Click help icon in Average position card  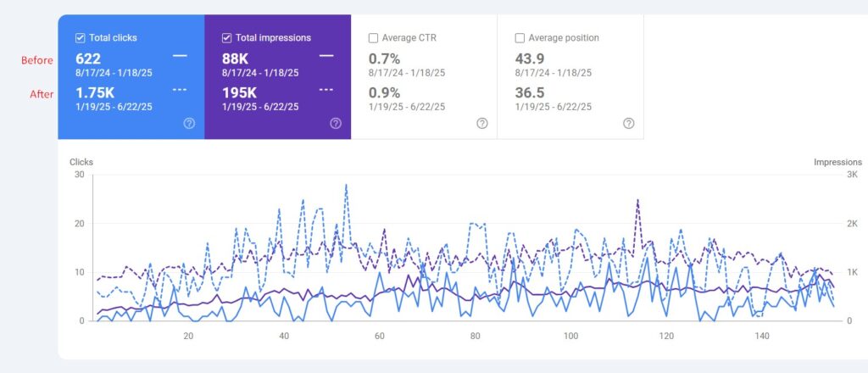click(628, 124)
